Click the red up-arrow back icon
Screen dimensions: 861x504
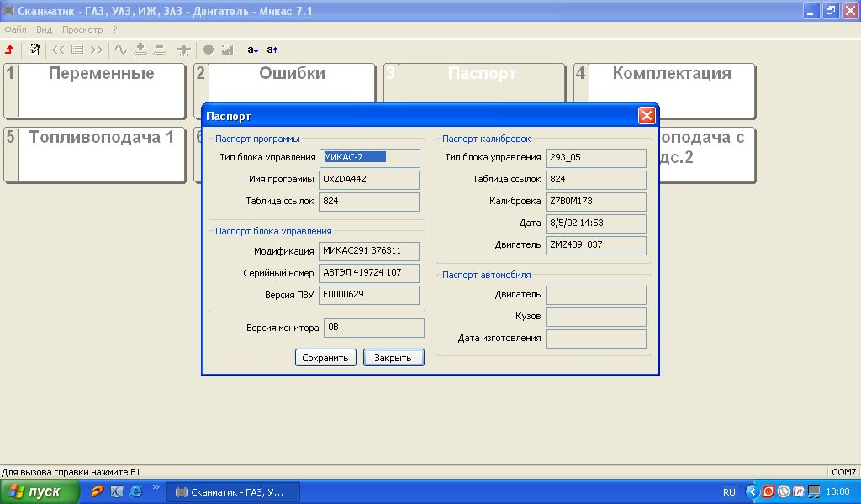[x=9, y=50]
